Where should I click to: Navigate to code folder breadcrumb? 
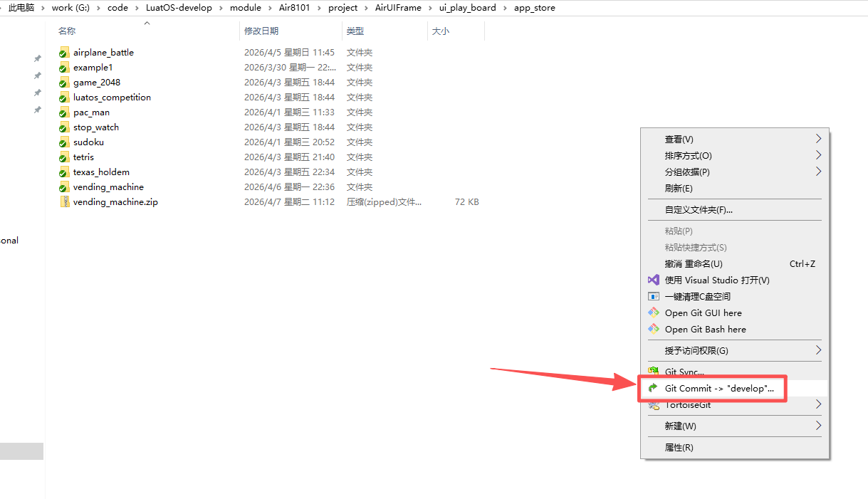tap(117, 8)
